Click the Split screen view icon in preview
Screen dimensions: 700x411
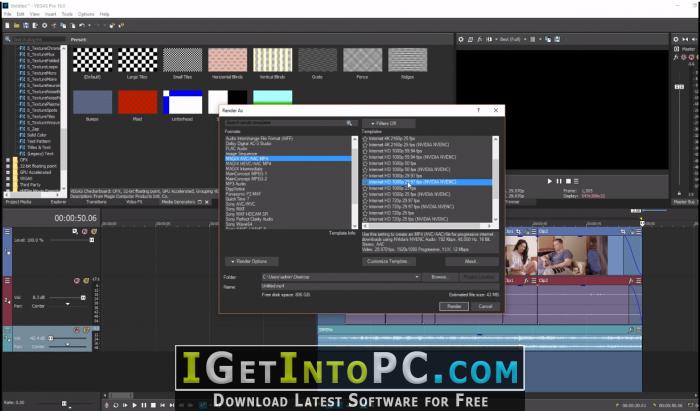[x=490, y=39]
